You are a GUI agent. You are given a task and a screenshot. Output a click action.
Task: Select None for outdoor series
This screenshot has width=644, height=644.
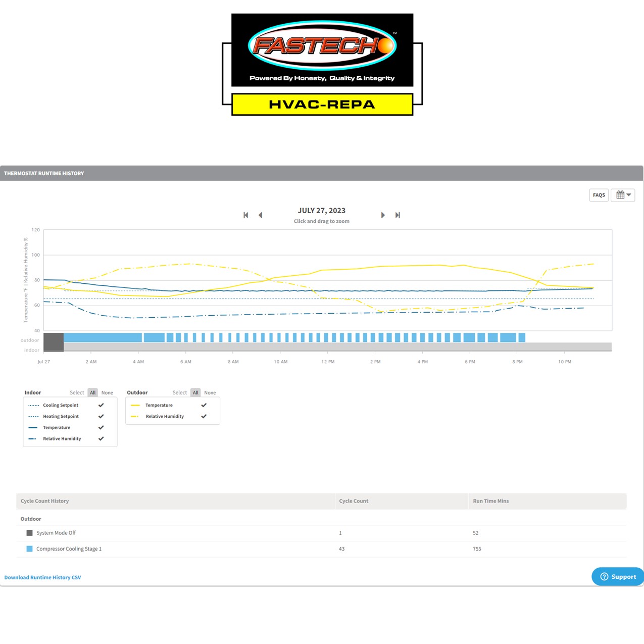[x=210, y=392]
